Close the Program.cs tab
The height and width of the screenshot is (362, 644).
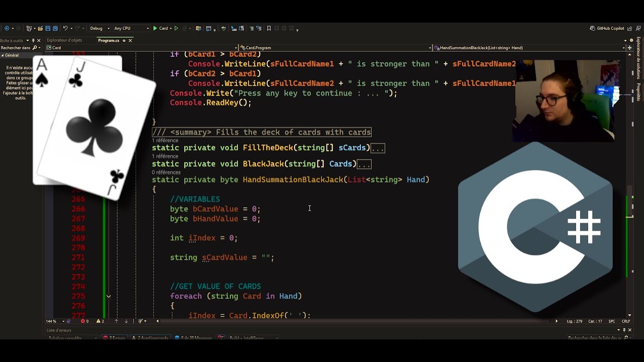pos(130,40)
